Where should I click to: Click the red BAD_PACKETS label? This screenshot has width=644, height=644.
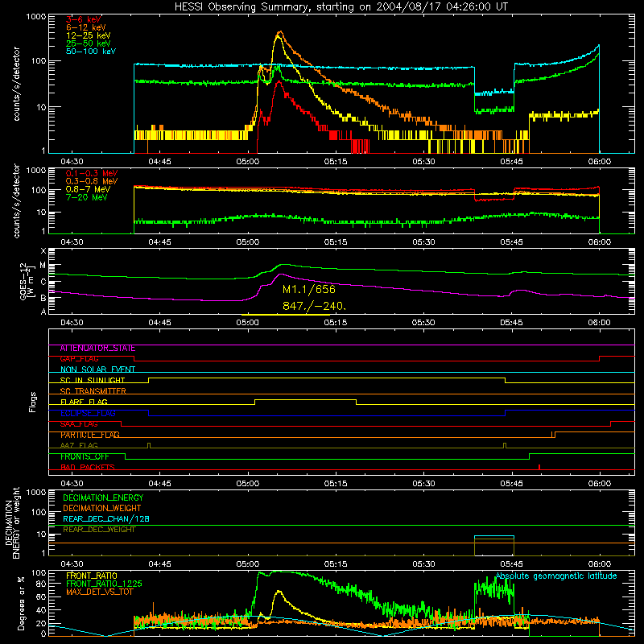(x=88, y=468)
